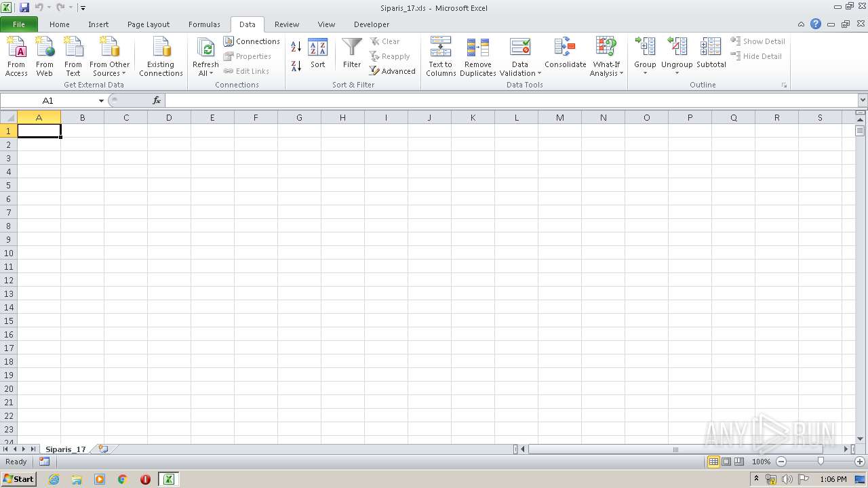
Task: Switch to Page Break Preview in status bar
Action: (x=739, y=462)
